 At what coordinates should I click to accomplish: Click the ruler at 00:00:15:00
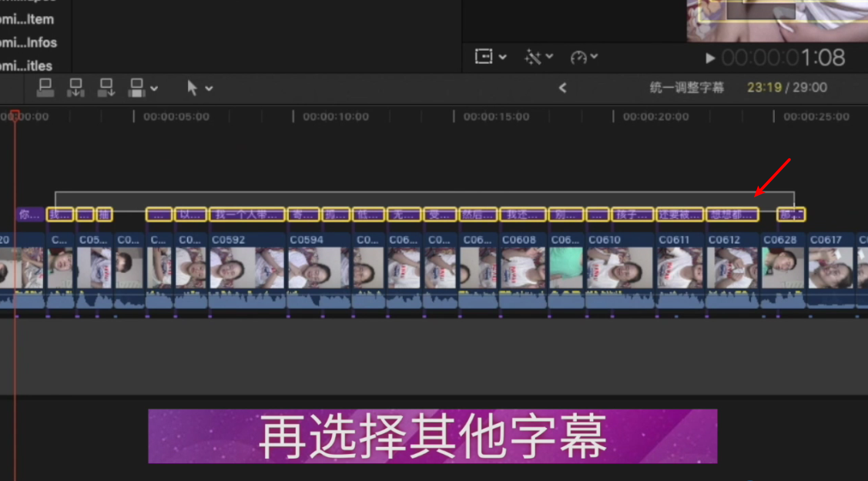(x=496, y=117)
